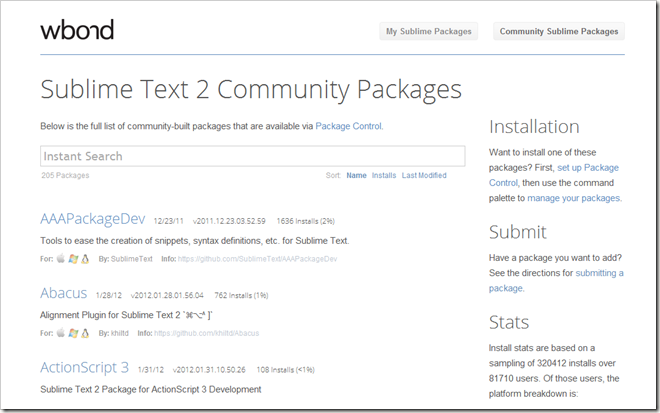The image size is (660, 413).
Task: Open the AAAPackageDev package title
Action: pyautogui.click(x=93, y=219)
